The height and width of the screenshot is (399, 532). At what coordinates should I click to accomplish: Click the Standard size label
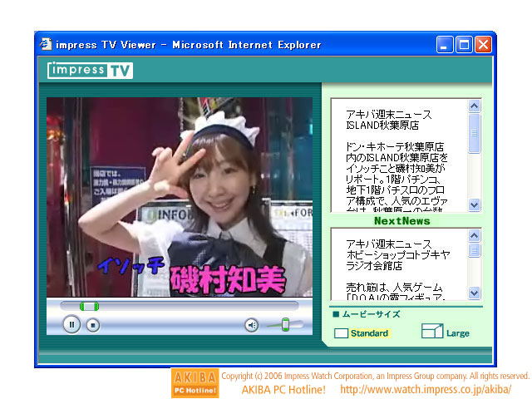(369, 333)
